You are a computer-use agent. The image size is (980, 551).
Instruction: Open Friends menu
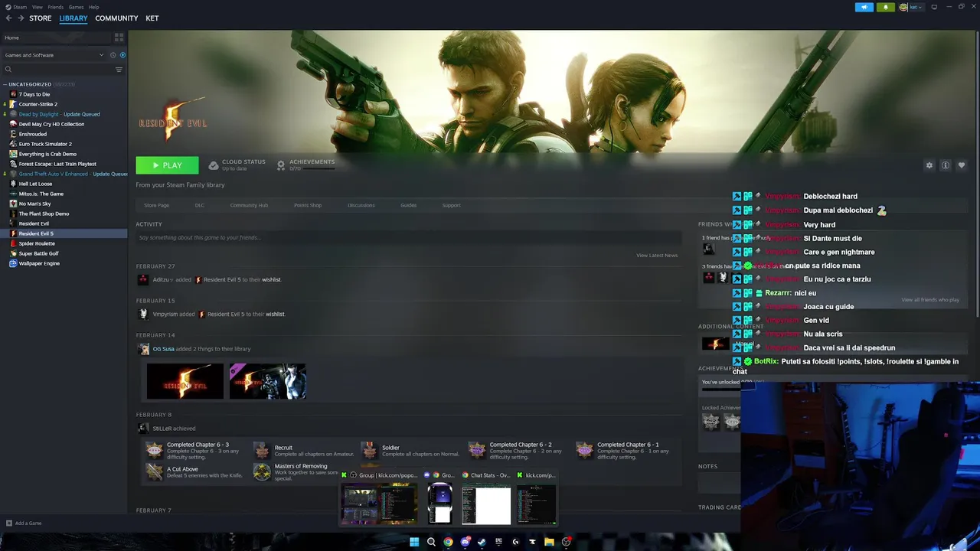point(56,7)
